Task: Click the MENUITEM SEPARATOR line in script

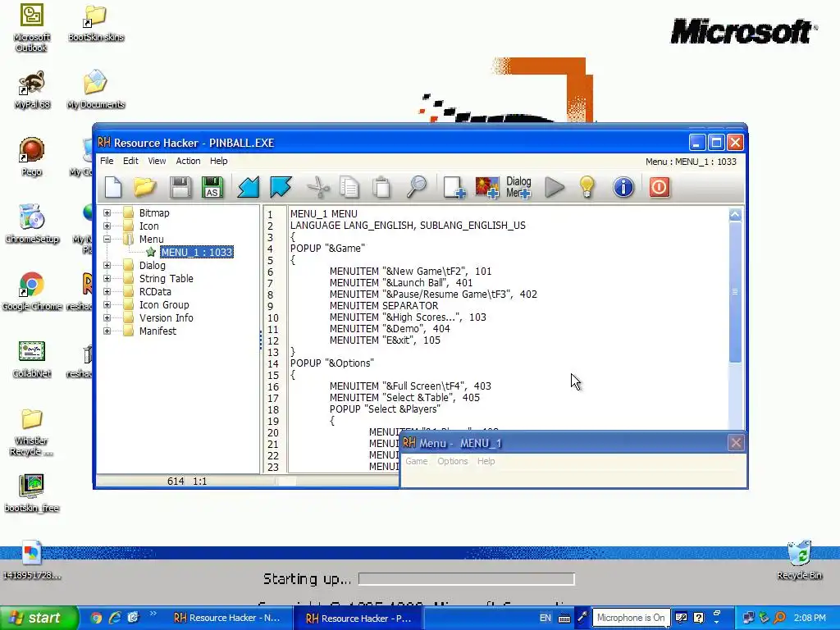Action: [384, 305]
